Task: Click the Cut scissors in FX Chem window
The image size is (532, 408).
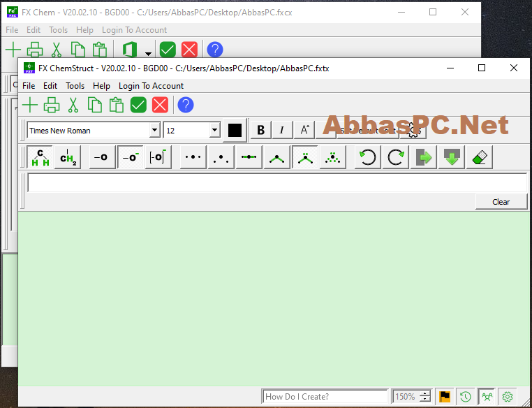Action: click(x=57, y=50)
